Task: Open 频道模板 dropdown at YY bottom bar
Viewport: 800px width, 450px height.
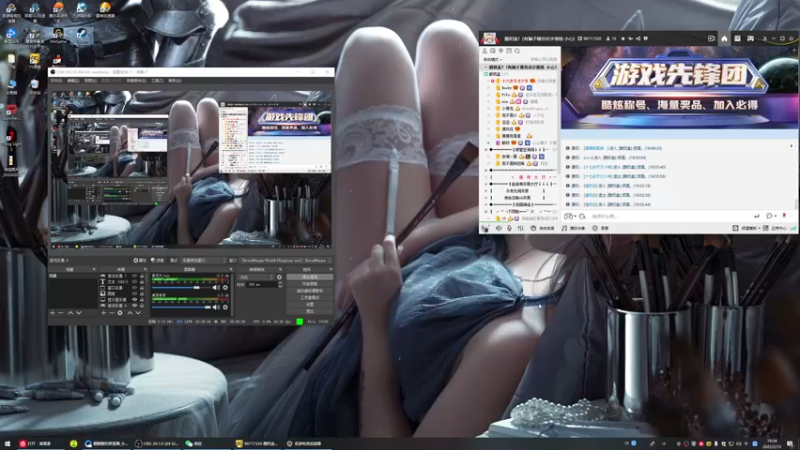Action: coord(745,228)
